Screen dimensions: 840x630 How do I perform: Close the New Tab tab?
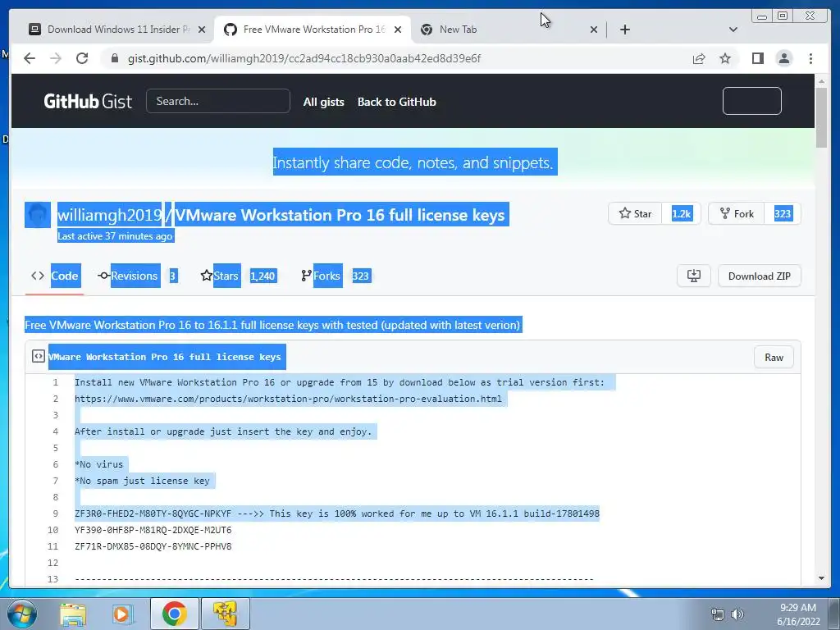[x=594, y=30]
